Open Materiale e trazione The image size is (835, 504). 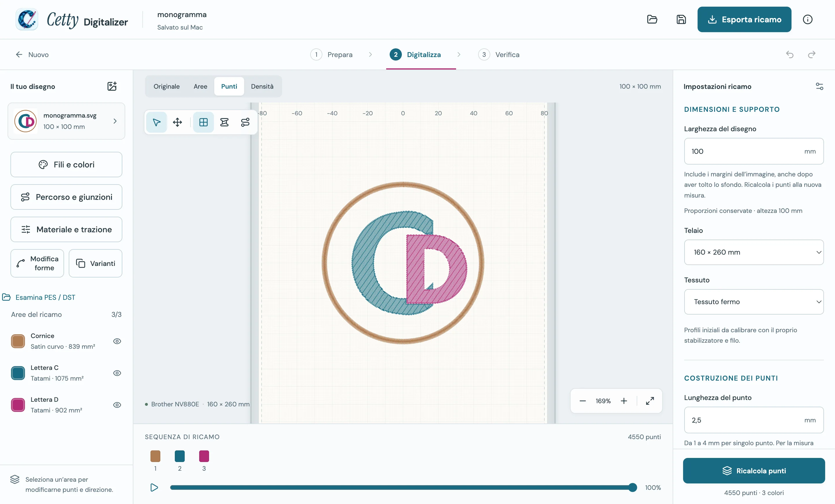pyautogui.click(x=66, y=229)
